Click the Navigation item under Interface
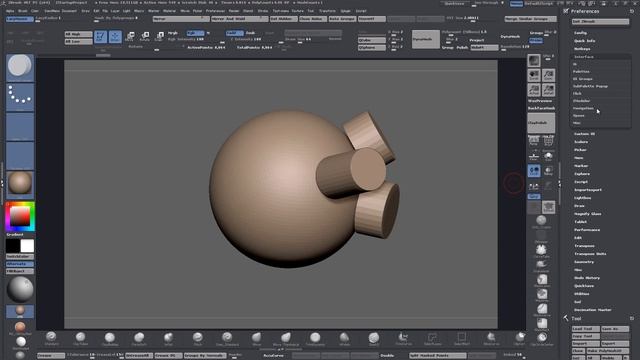 (583, 108)
